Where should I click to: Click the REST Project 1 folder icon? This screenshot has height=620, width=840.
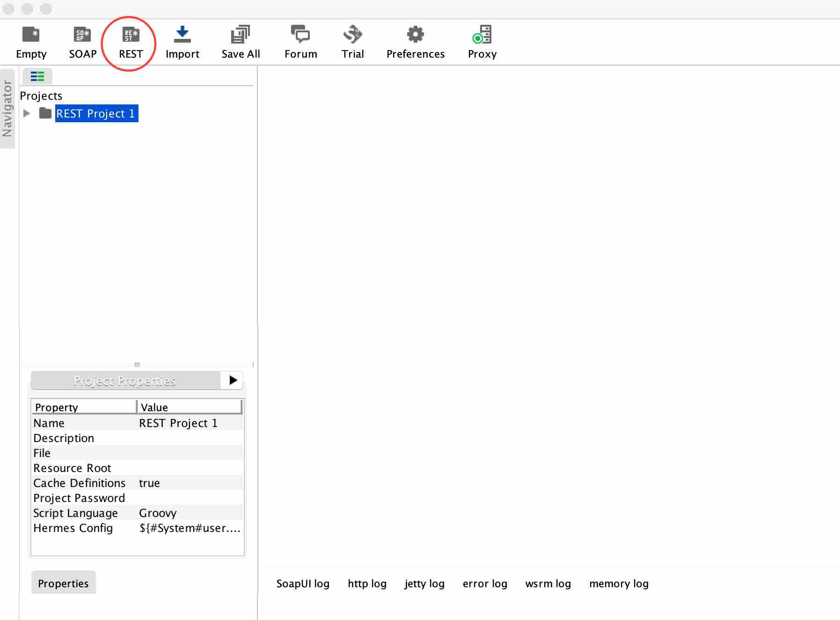45,113
